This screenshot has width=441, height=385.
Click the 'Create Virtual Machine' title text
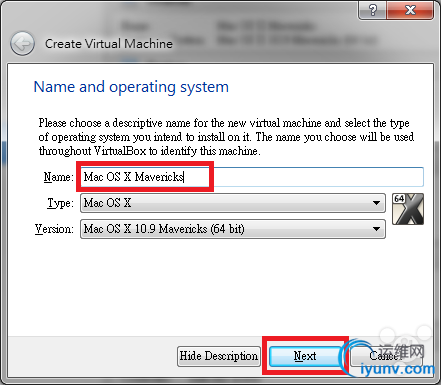click(109, 44)
